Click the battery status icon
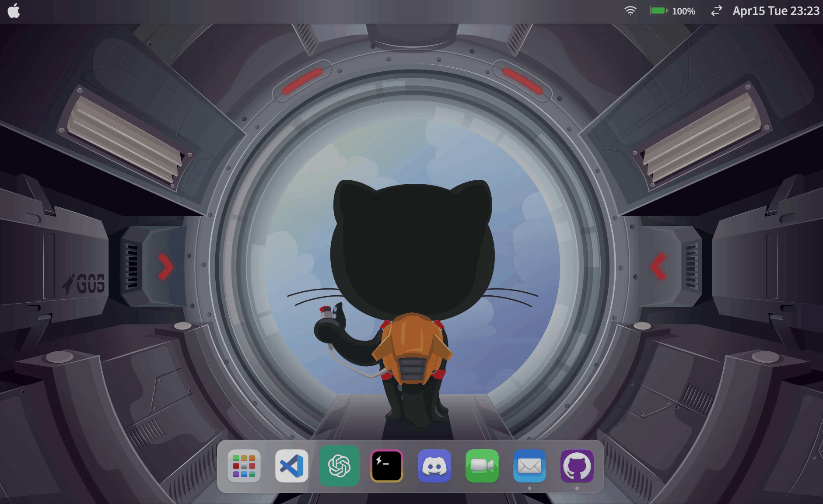This screenshot has height=504, width=823. pyautogui.click(x=659, y=10)
